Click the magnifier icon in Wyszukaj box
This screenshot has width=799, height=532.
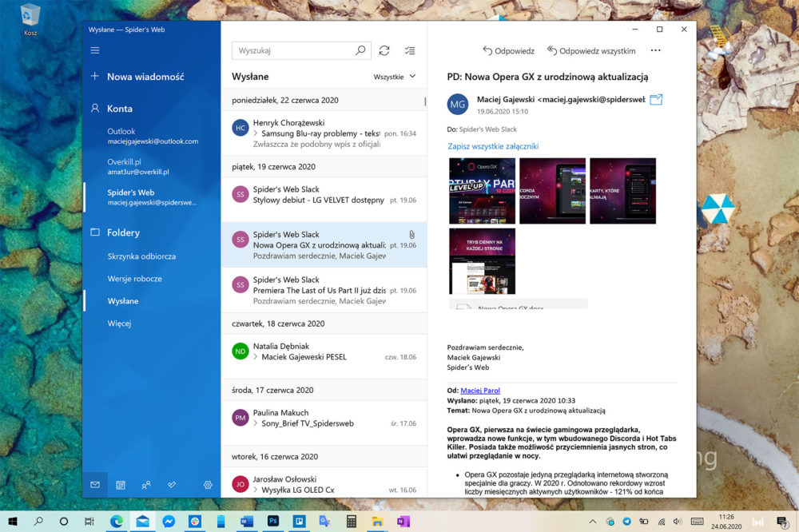click(360, 50)
